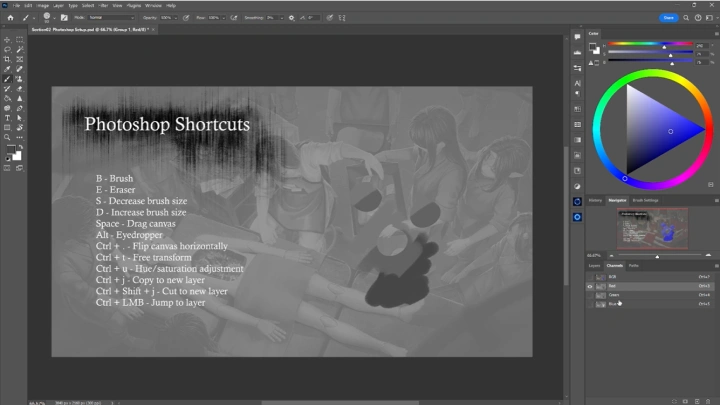Select the Move tool
Viewport: 720px width, 405px height.
tap(7, 40)
